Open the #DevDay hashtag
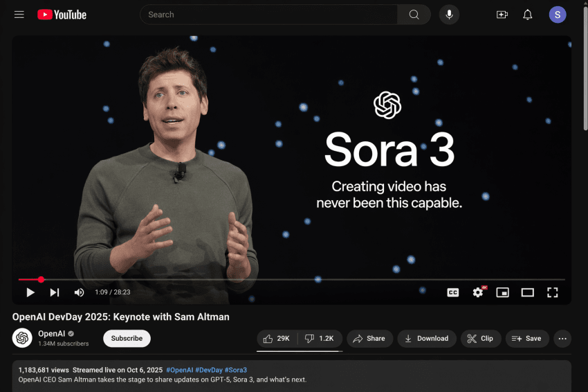Image resolution: width=588 pixels, height=392 pixels. pyautogui.click(x=209, y=370)
